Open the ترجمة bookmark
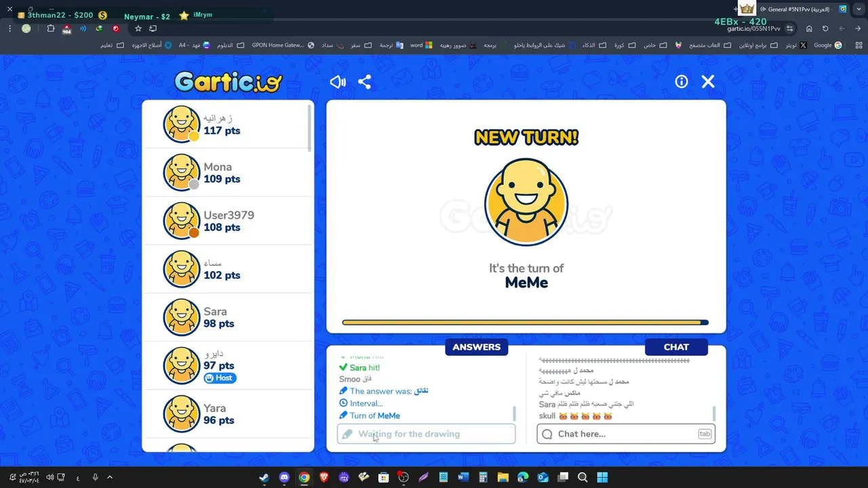Viewport: 868px width, 488px height. 391,45
